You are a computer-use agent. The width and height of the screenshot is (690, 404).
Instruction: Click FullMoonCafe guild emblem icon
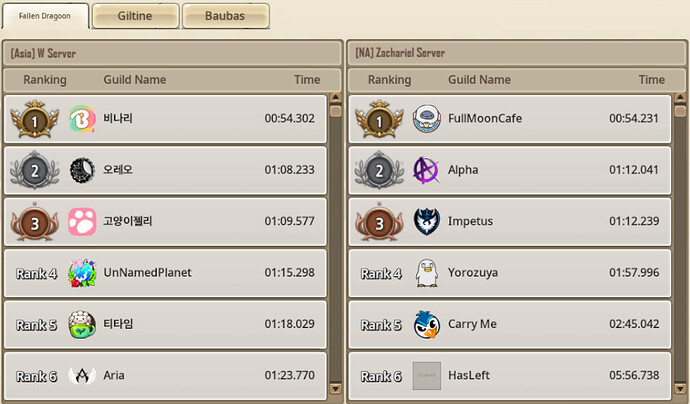pyautogui.click(x=426, y=119)
